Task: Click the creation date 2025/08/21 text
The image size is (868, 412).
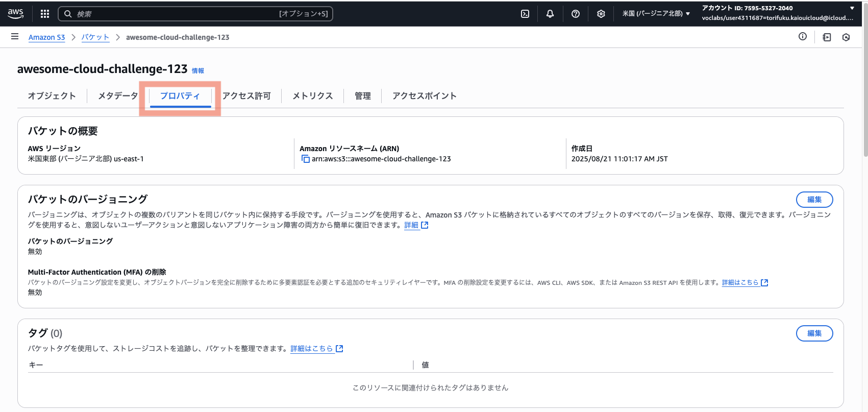Action: 619,159
